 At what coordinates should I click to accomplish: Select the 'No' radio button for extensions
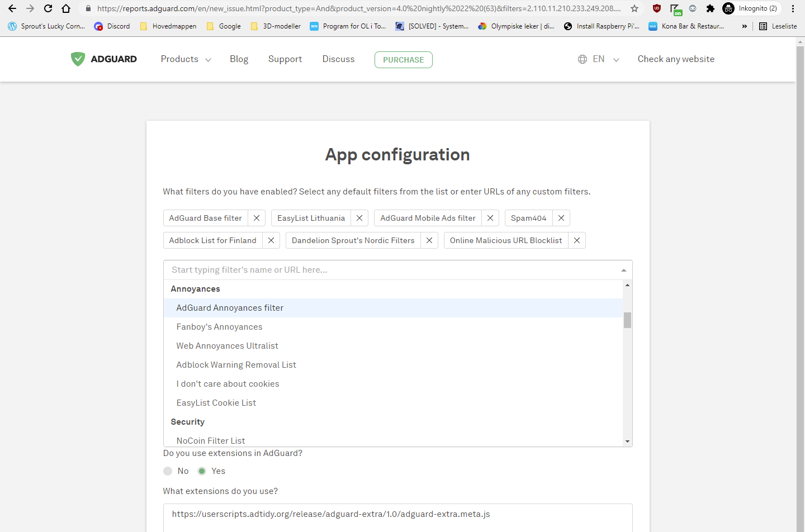point(168,471)
